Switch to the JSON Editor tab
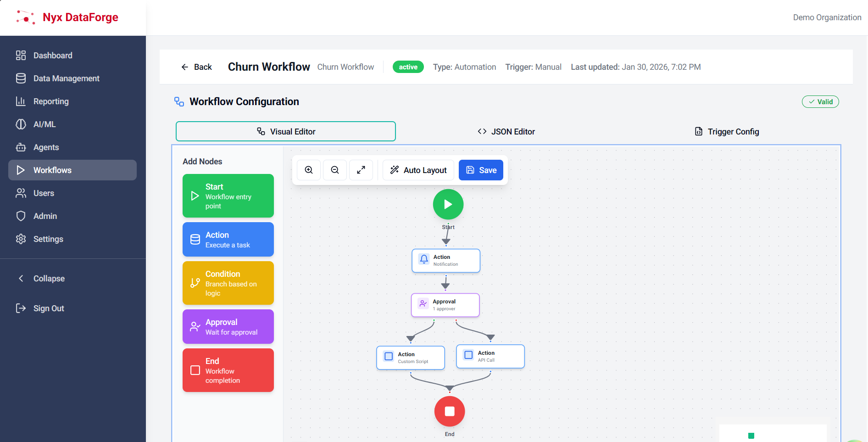Screen dimensions: 868x442 pos(506,132)
